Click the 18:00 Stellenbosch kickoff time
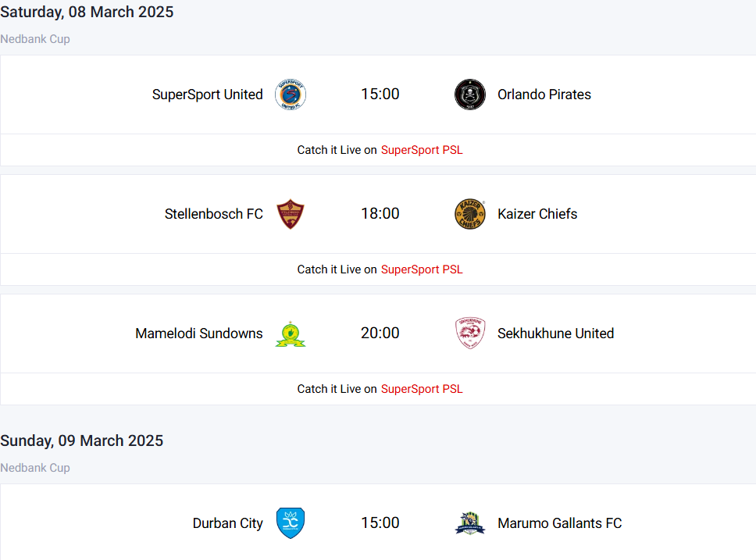This screenshot has height=560, width=756. point(380,214)
